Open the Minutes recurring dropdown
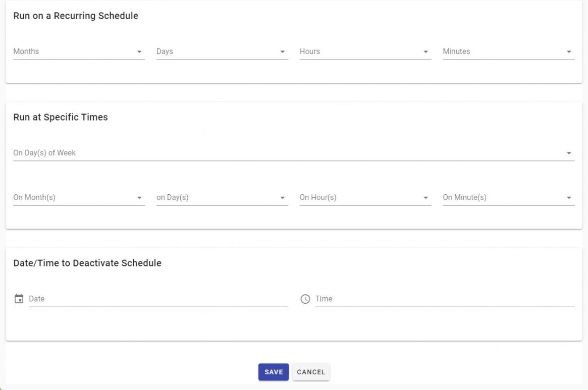Image resolution: width=588 pixels, height=390 pixels. coord(509,52)
